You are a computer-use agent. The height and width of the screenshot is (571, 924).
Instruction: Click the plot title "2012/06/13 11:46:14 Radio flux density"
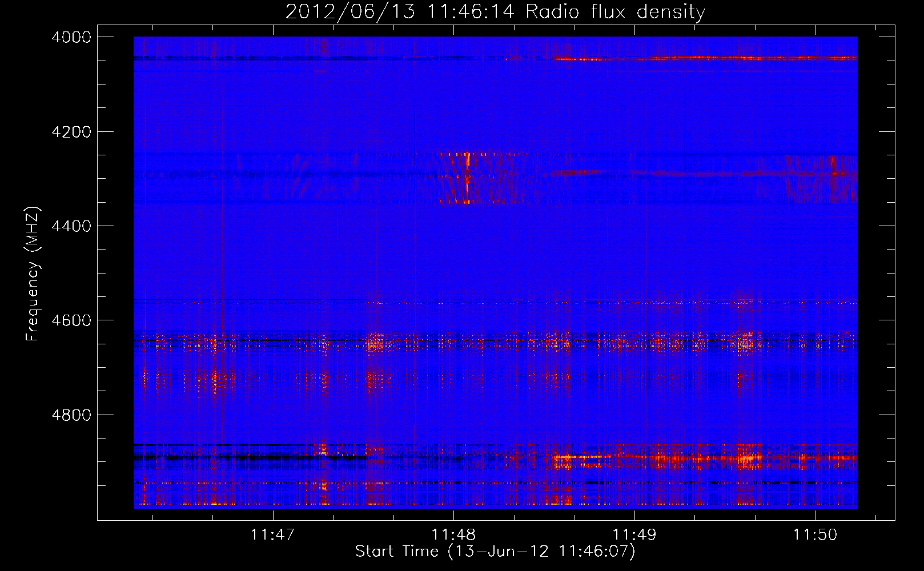495,11
